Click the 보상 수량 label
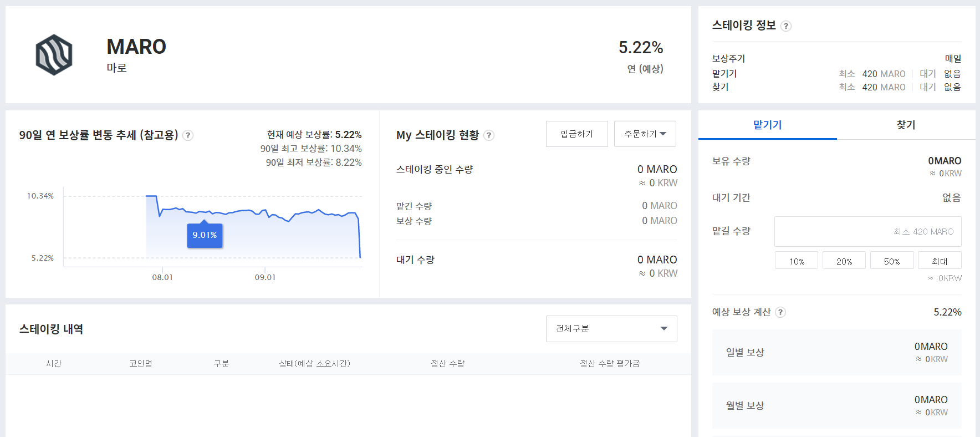The height and width of the screenshot is (437, 980). [414, 221]
